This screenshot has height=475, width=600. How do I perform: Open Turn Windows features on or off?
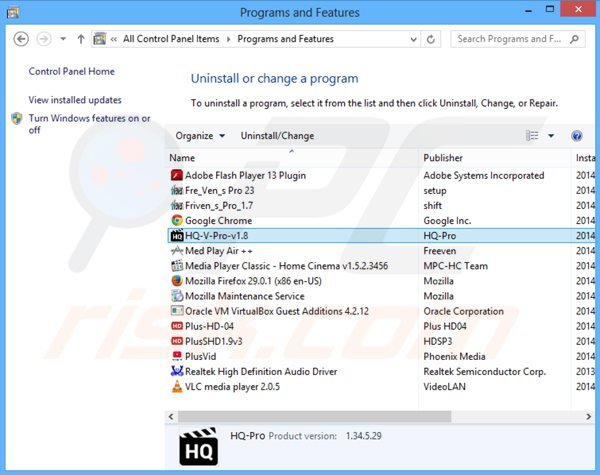(89, 124)
